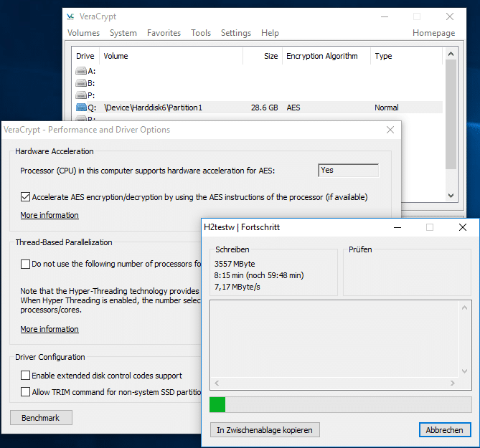Viewport: 480px width, 448px height.
Task: Close the H2testw Fortschritt window
Action: tap(463, 227)
